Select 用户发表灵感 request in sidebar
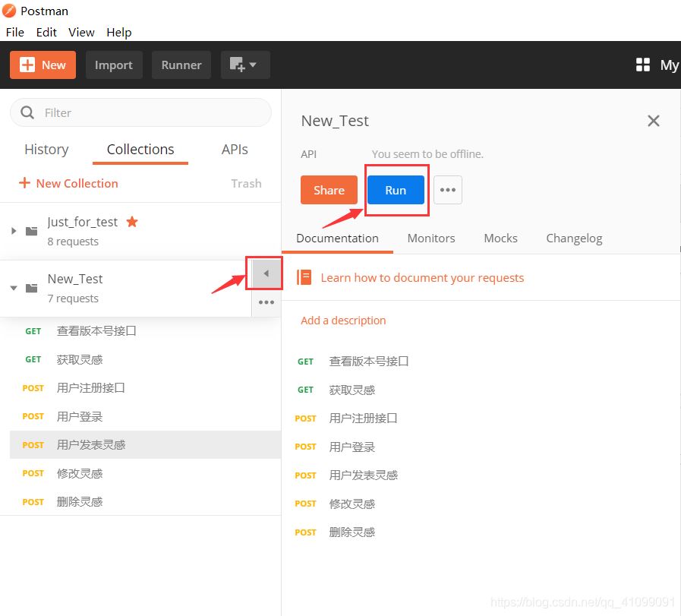The height and width of the screenshot is (616, 681). click(x=145, y=445)
